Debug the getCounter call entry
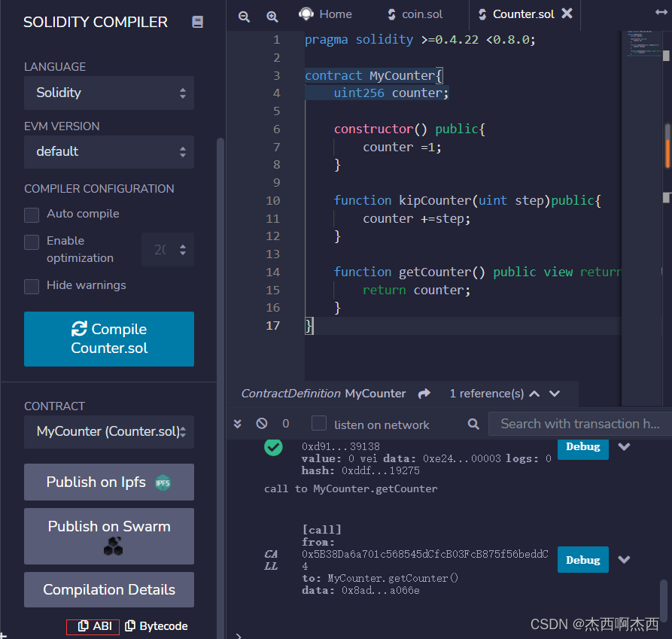Viewport: 672px width, 639px height. pos(583,560)
